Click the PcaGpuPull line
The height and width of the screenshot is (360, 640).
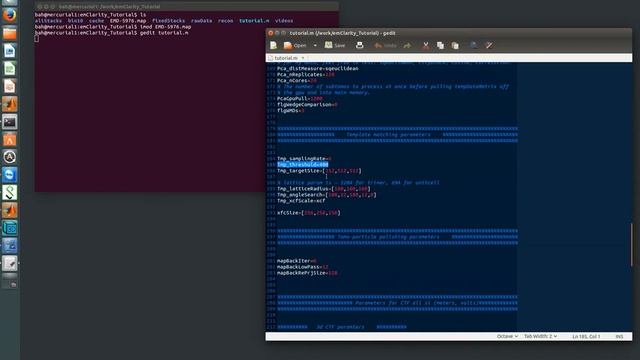[x=300, y=98]
